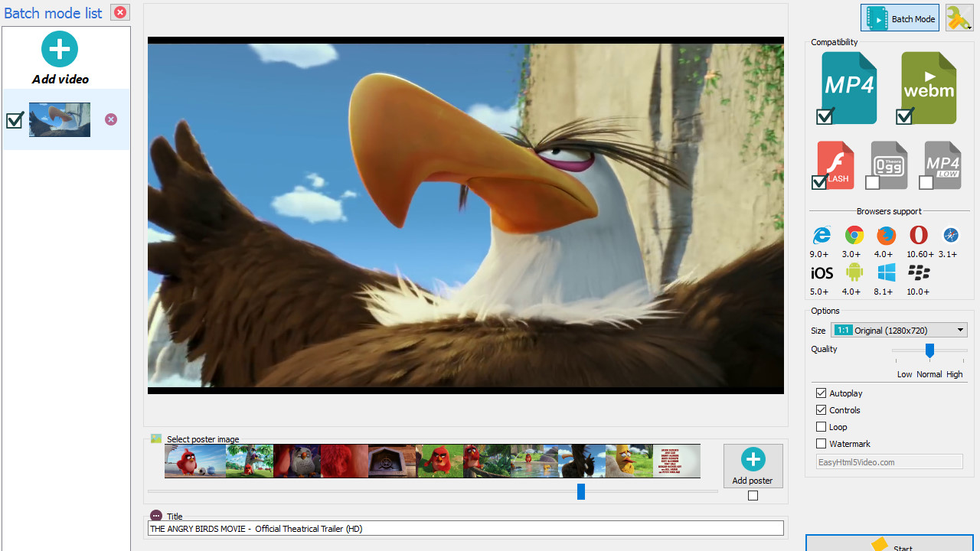Select the MP4 format icon
Screen dimensions: 980x551
pos(848,87)
